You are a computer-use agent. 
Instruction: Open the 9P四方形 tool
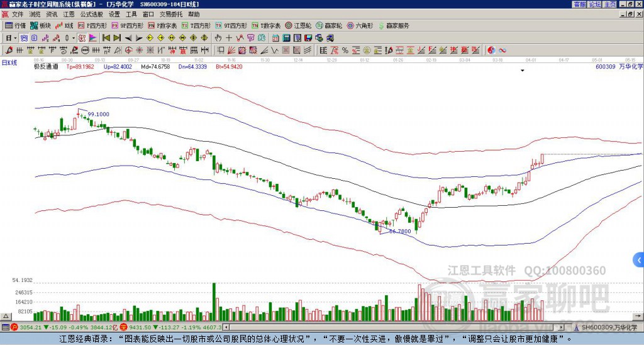[x=127, y=25]
